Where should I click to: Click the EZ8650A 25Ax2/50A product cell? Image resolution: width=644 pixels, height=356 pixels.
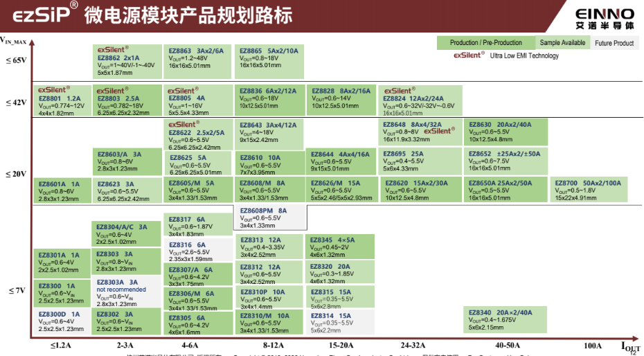[x=506, y=190]
